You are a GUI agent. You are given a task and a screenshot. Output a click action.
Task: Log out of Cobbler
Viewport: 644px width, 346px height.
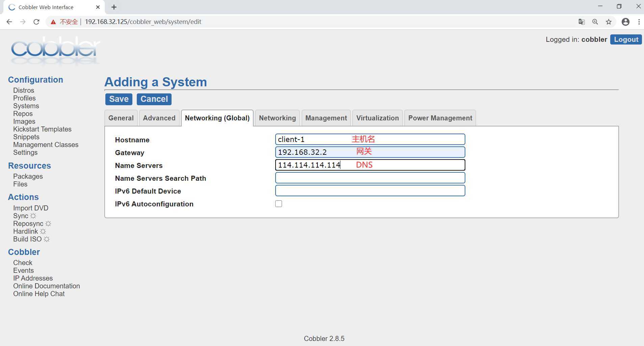click(626, 39)
